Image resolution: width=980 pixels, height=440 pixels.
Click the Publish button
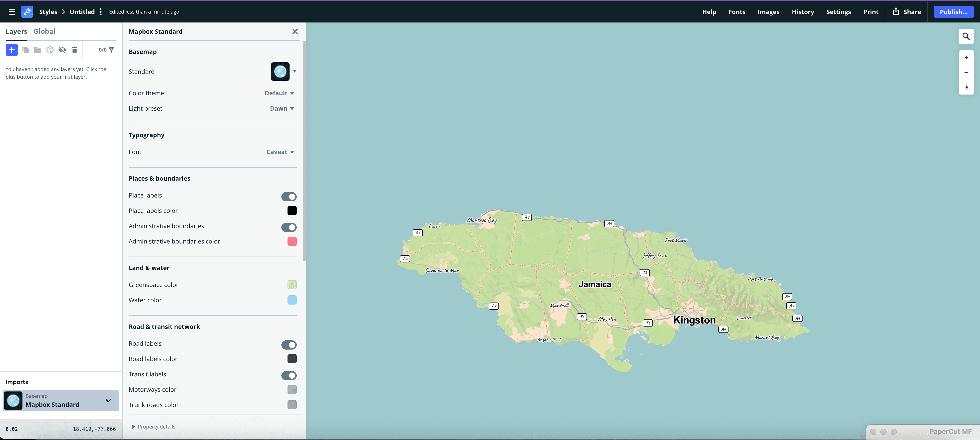pyautogui.click(x=954, y=12)
